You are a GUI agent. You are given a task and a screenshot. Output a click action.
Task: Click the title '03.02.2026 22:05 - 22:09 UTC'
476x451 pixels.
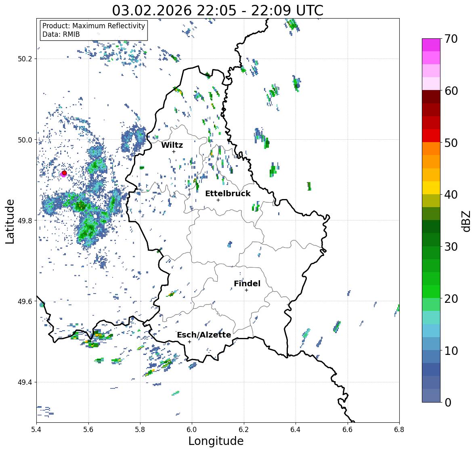[x=218, y=10]
